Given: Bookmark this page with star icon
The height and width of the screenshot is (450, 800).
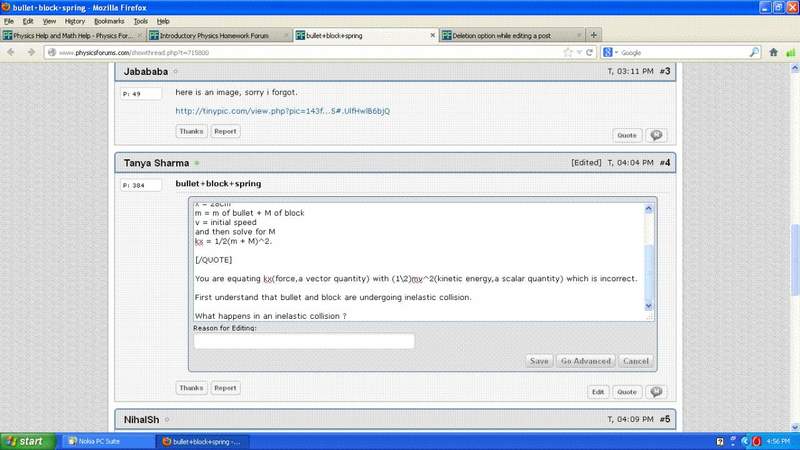Looking at the screenshot, I should click(568, 53).
